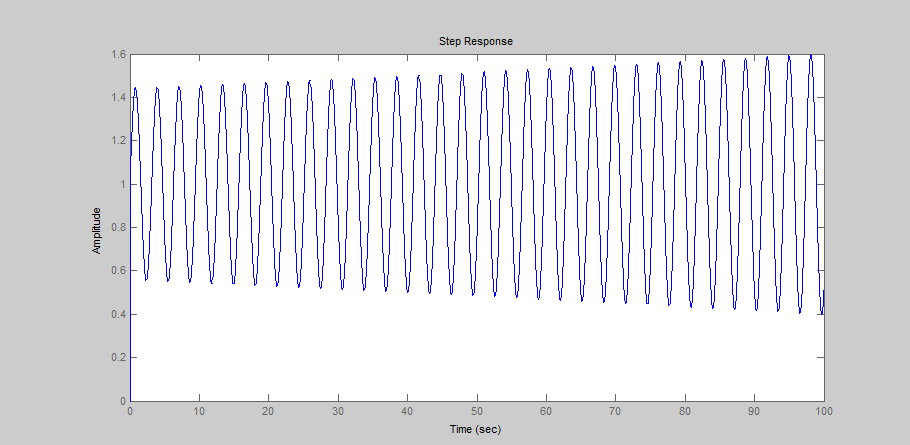
Task: Click the x-axis tick label 20
Action: pyautogui.click(x=269, y=411)
